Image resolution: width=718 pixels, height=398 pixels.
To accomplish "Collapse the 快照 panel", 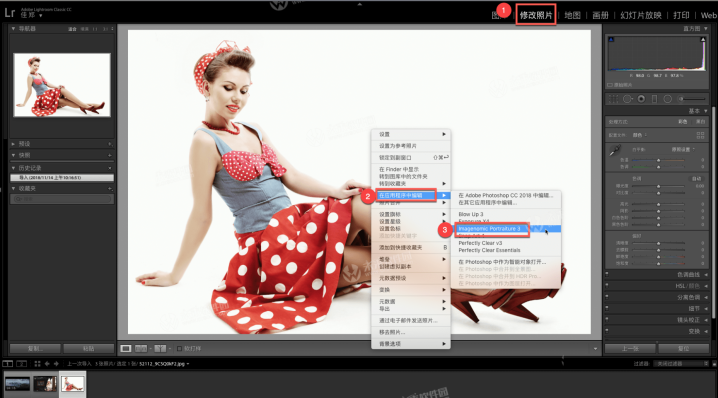I will 13,155.
